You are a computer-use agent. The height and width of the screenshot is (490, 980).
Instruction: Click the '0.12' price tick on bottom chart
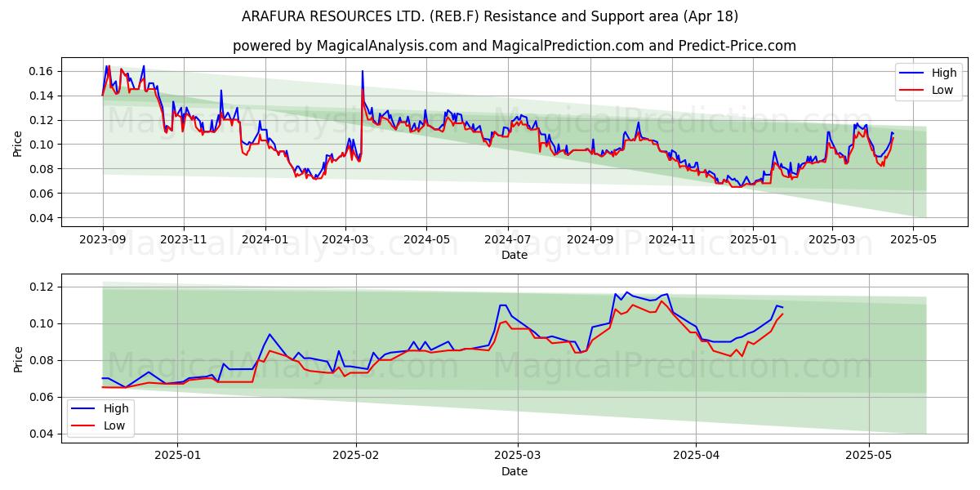(x=41, y=287)
